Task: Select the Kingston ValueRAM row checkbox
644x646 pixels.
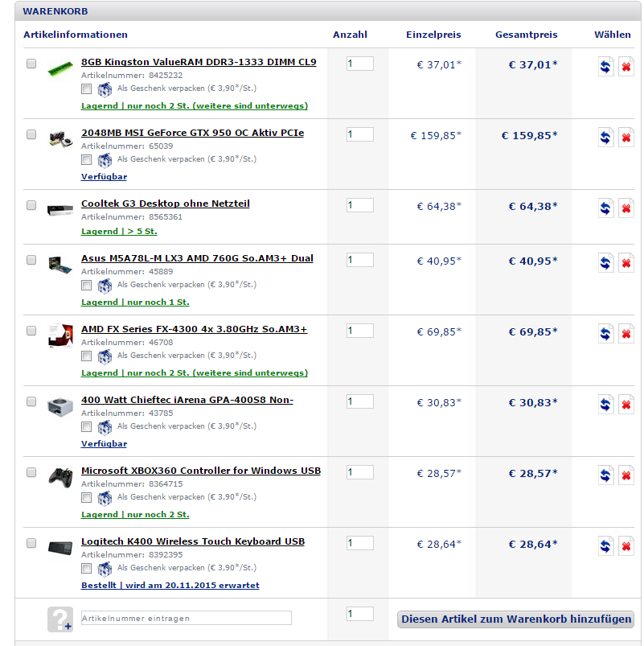Action: click(31, 64)
